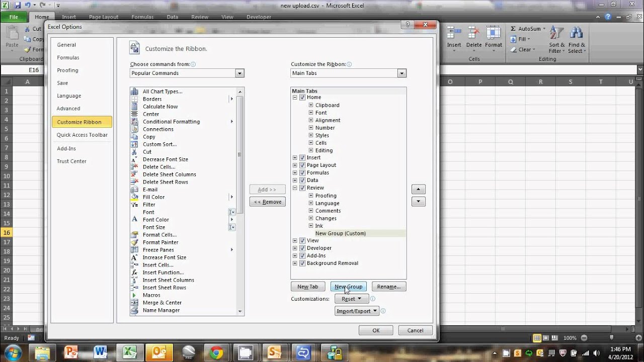This screenshot has width=644, height=362.
Task: Uncheck the View tab checkbox
Action: pyautogui.click(x=302, y=241)
